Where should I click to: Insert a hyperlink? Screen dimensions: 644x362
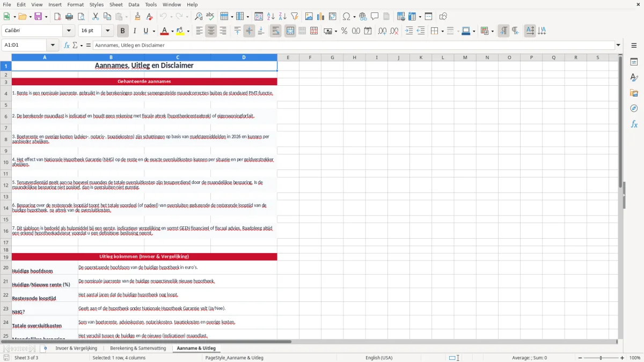tap(363, 17)
